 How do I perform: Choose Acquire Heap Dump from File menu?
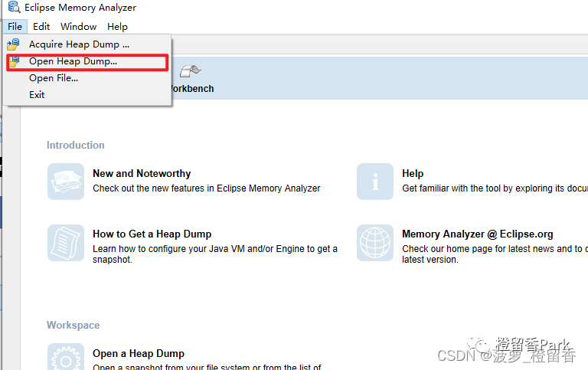[x=79, y=44]
